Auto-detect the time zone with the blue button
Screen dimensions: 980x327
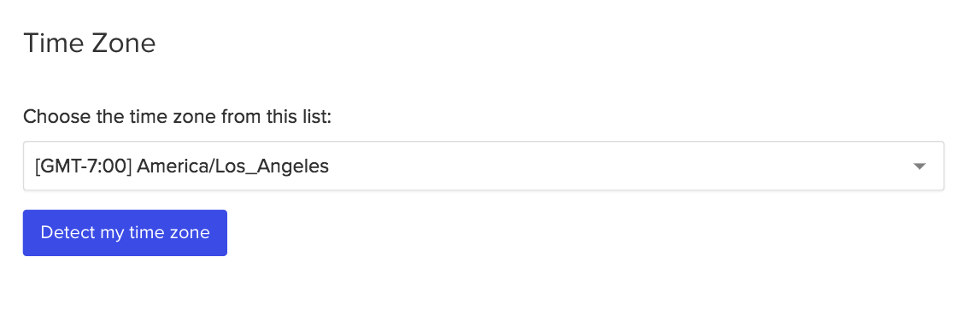pos(125,233)
